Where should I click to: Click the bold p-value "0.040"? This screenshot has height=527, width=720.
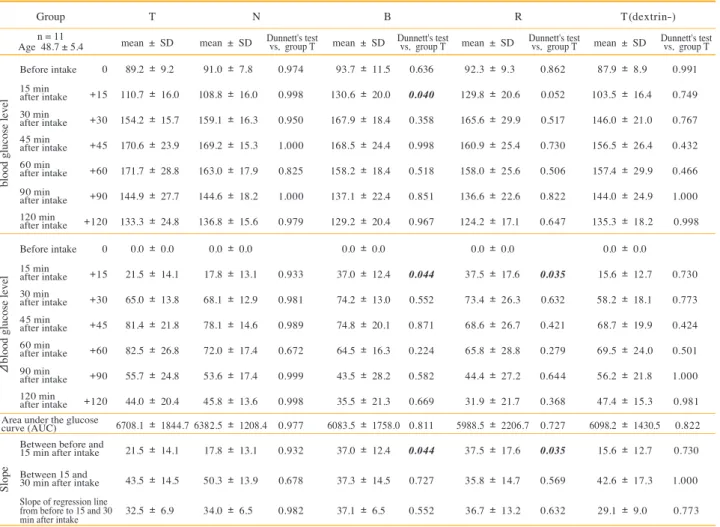pos(421,95)
